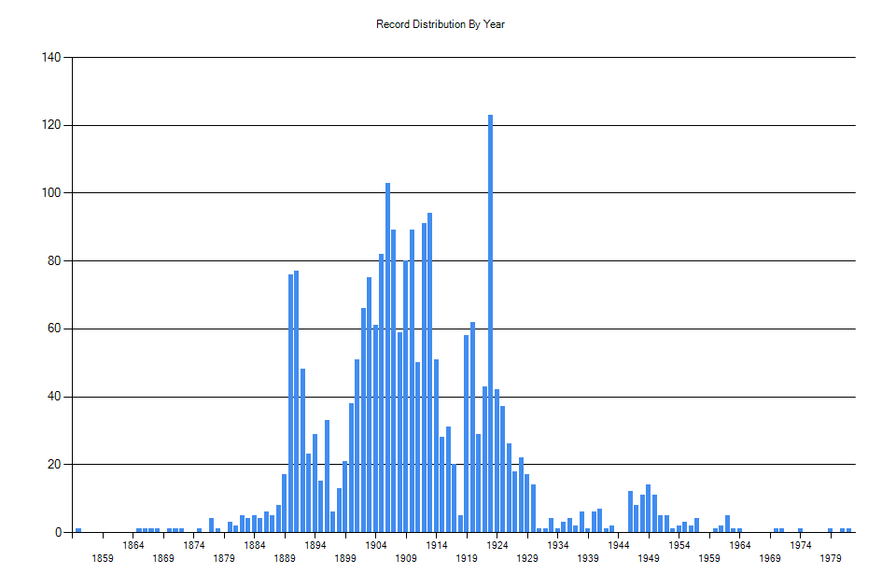
Task: Select the 1884 x-axis year label
Action: [254, 545]
